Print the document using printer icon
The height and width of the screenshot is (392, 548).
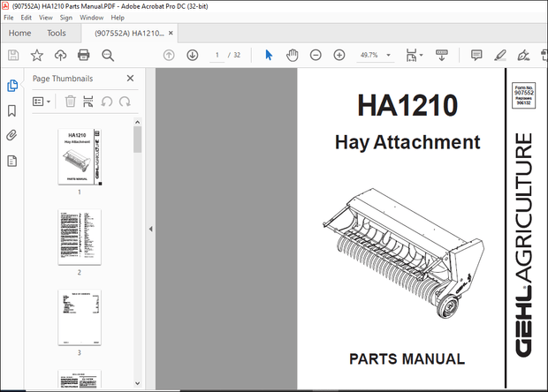[84, 55]
